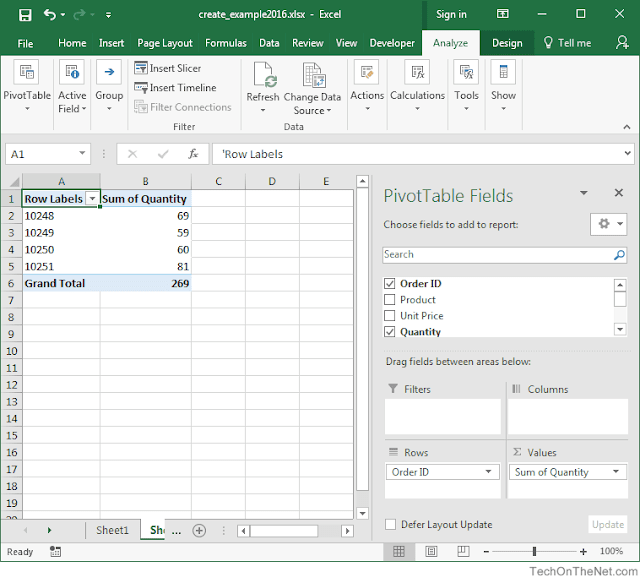The height and width of the screenshot is (583, 640).
Task: Uncheck the Quantity field
Action: click(x=390, y=332)
